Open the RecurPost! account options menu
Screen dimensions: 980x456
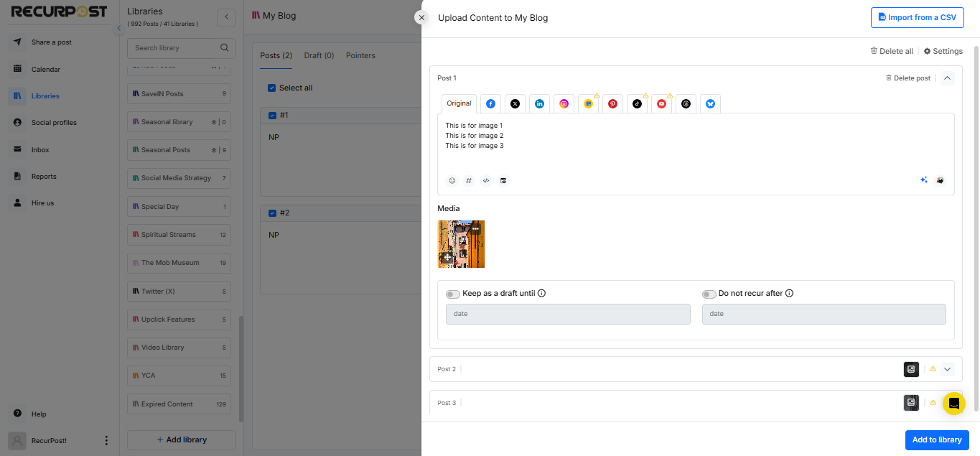[106, 440]
